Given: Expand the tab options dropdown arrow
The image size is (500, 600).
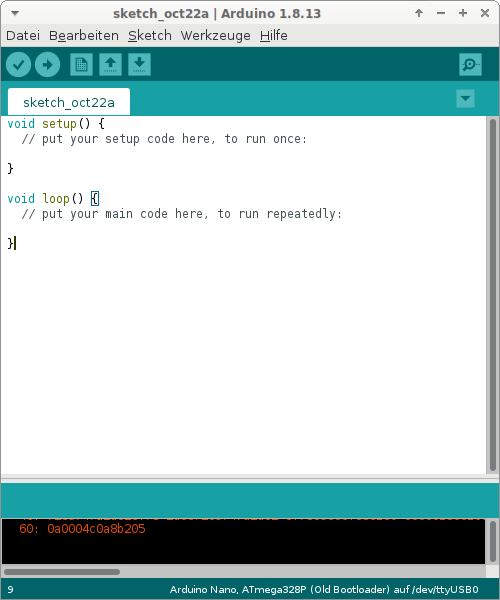Looking at the screenshot, I should (x=466, y=99).
